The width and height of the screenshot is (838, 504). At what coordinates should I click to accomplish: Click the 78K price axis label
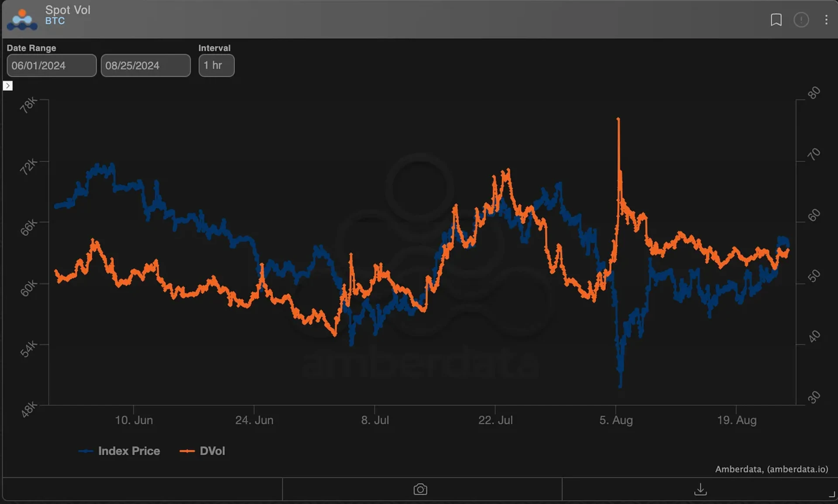[29, 105]
